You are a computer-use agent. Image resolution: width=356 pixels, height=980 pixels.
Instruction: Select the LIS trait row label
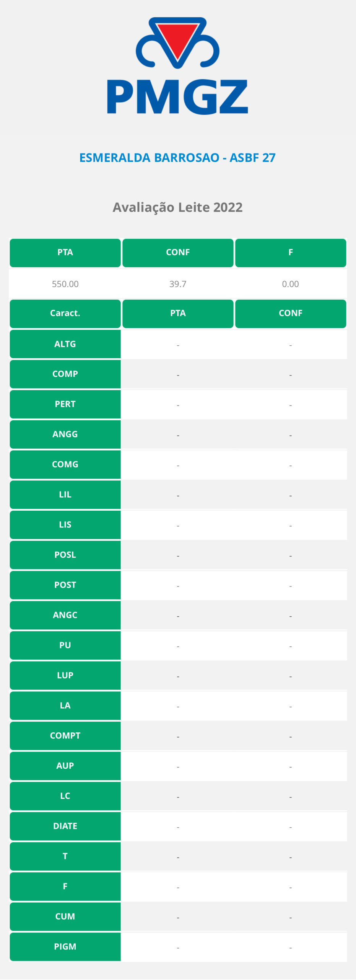[65, 525]
